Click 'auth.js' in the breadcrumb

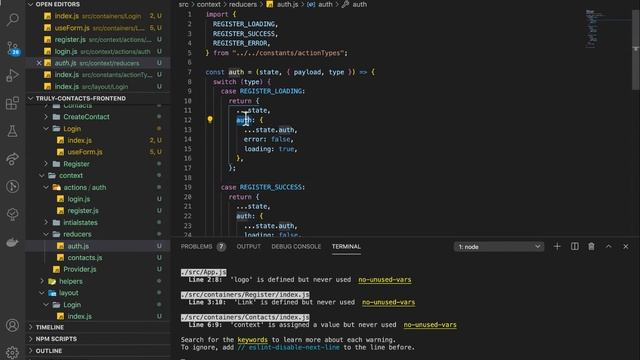click(x=287, y=4)
